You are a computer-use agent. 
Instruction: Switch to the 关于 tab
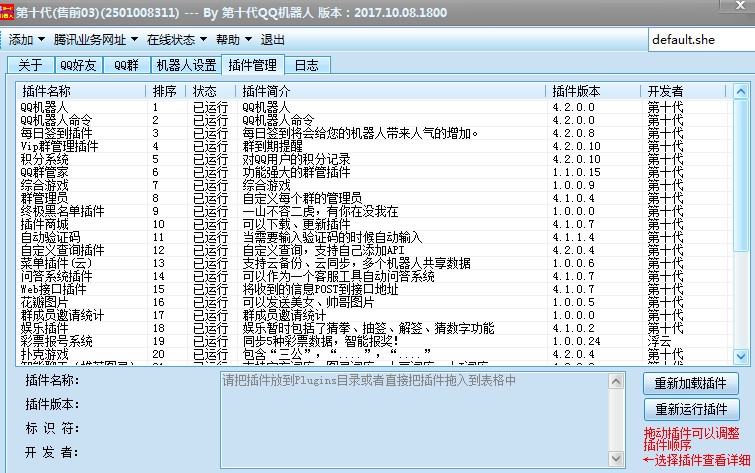coord(30,66)
